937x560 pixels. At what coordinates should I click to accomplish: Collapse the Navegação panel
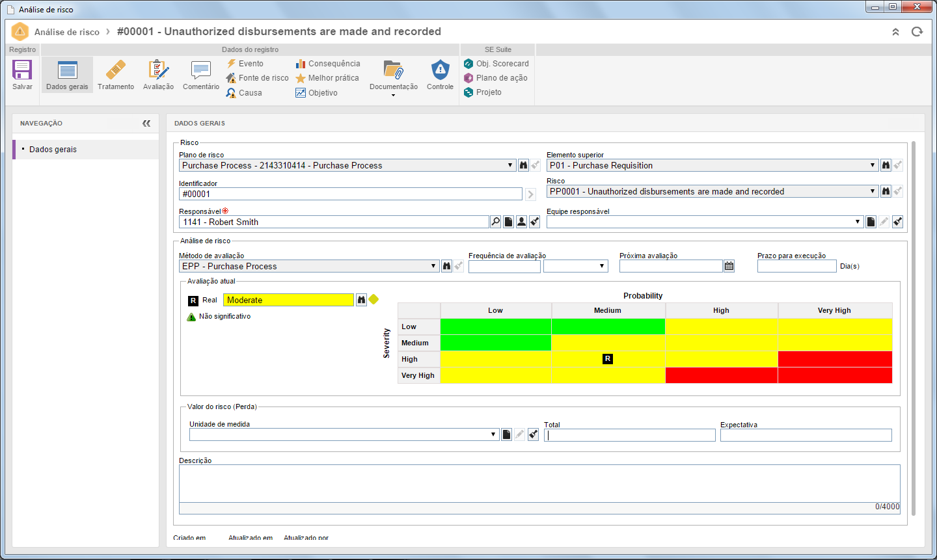coord(146,123)
